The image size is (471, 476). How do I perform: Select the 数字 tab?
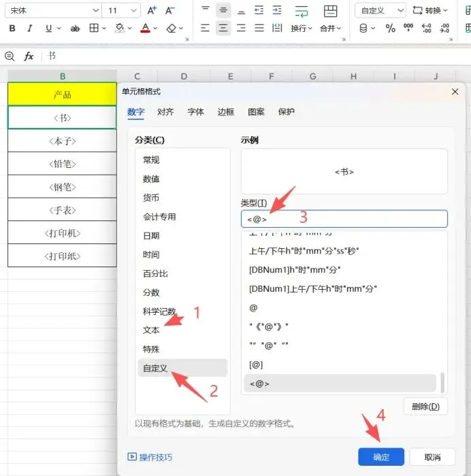pos(135,112)
